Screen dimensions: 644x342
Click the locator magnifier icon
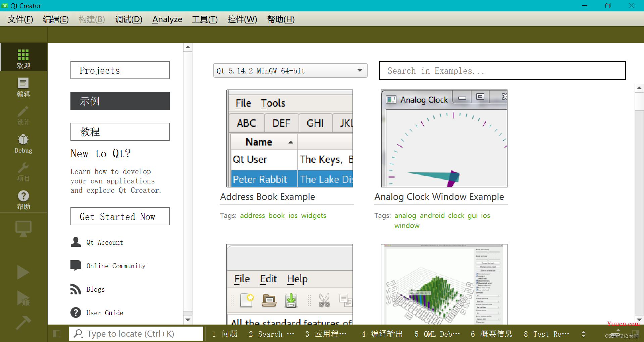pos(78,334)
